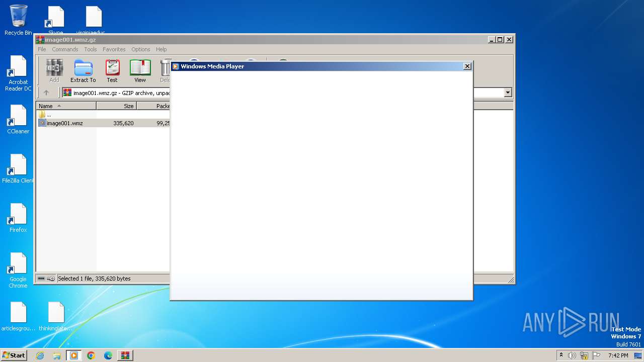Launch Microsoft Edge from the taskbar
644x362 pixels.
click(x=108, y=355)
